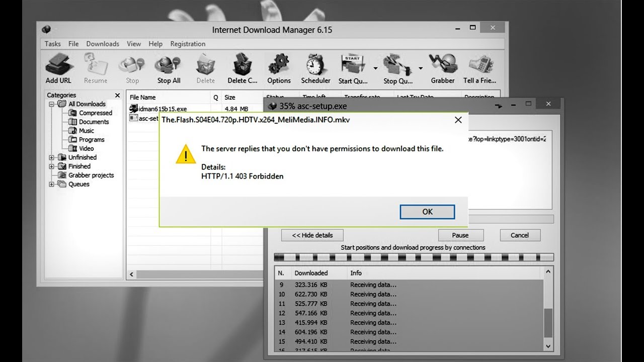644x362 pixels.
Task: Click OK in the 403 Forbidden dialog
Action: coord(427,212)
